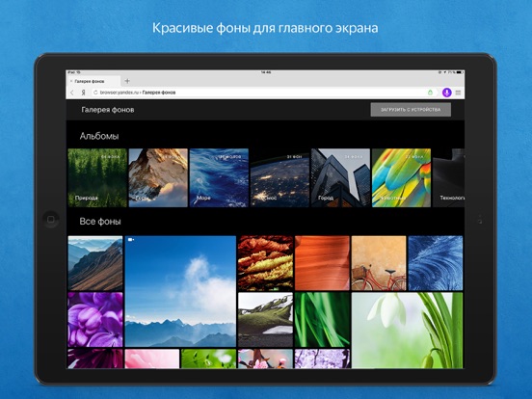Click the Галерея фонов page heading
This screenshot has width=532, height=399.
pos(108,110)
